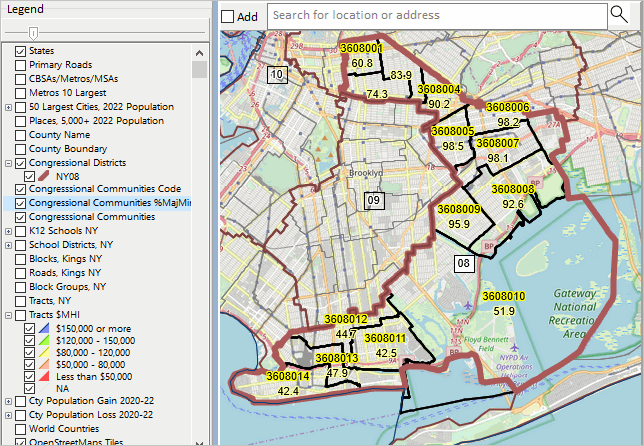The image size is (644, 446).
Task: Collapse the Tracts $MHI layer group
Action: pos(8,316)
